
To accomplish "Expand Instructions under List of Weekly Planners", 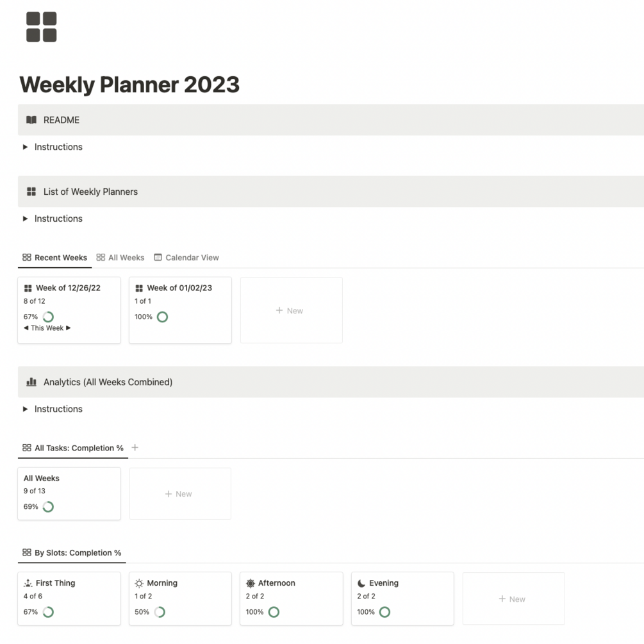I will 26,219.
